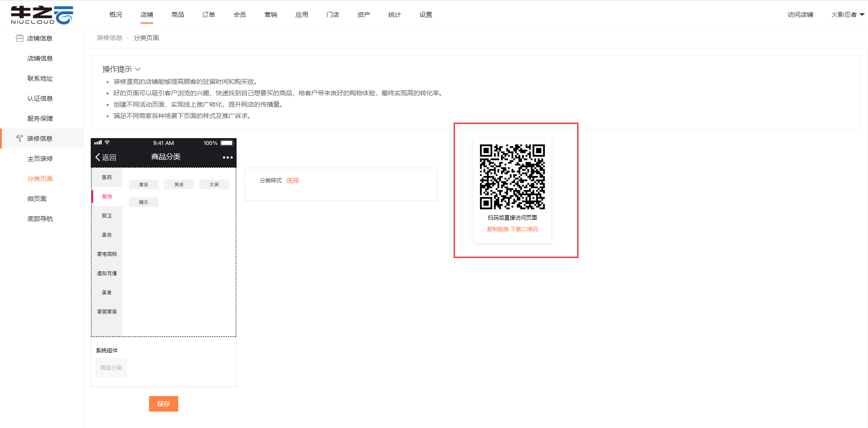Select the 厨卫 category in preview
868x428 pixels.
[x=107, y=216]
